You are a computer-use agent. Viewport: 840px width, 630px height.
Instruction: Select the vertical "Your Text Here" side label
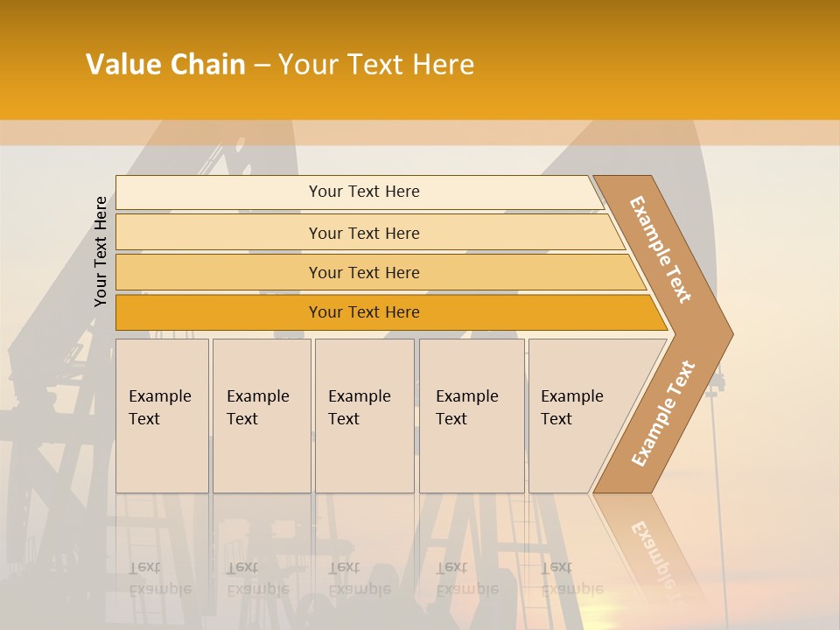pyautogui.click(x=101, y=251)
